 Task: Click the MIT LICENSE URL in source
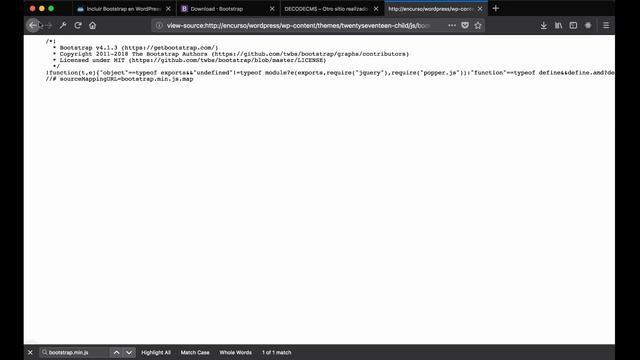(x=227, y=60)
